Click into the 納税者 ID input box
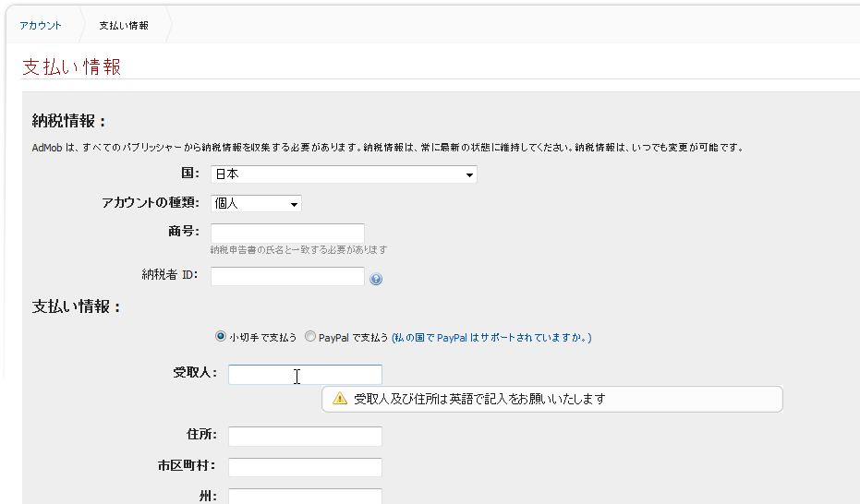 [287, 276]
